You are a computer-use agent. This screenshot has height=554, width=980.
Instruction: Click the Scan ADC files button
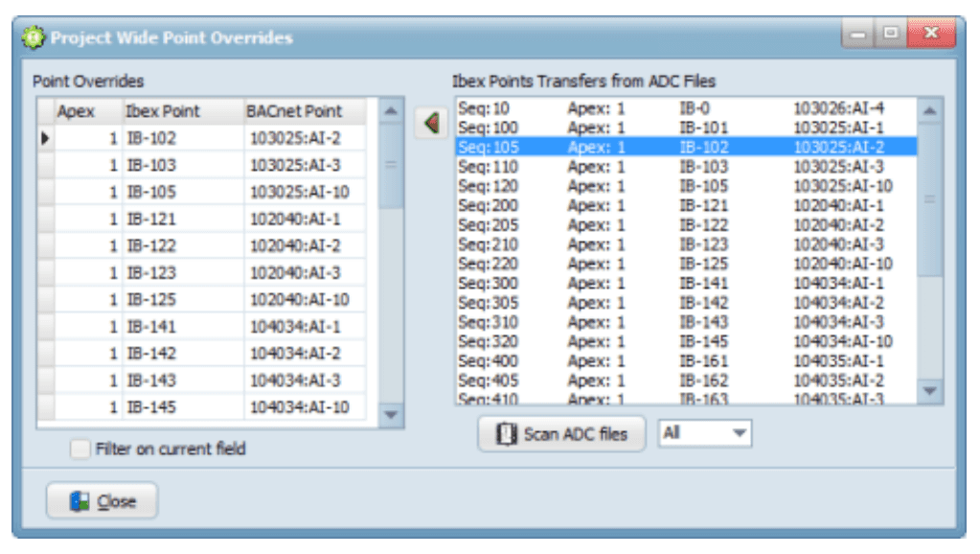561,434
